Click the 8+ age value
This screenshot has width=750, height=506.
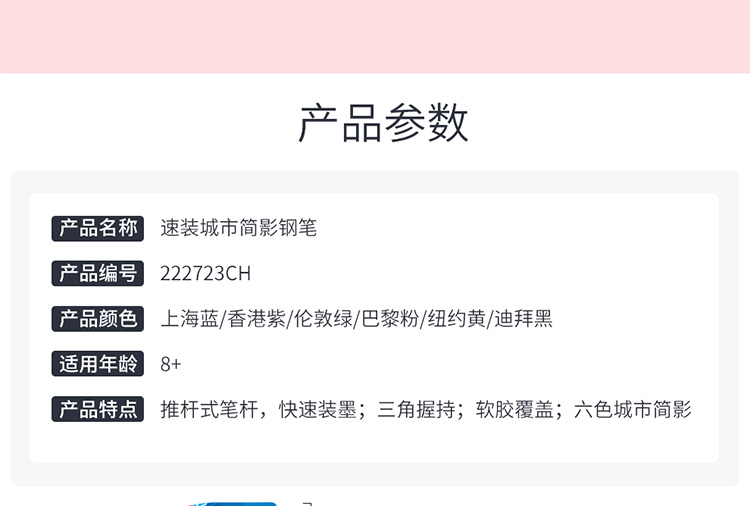coord(171,364)
